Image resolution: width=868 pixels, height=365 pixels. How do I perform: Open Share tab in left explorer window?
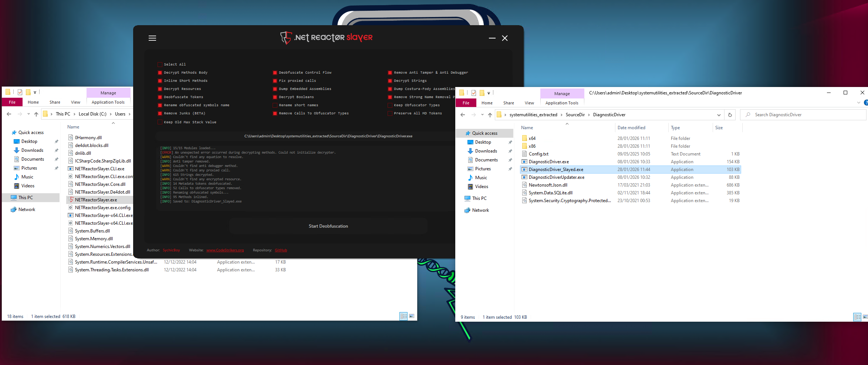55,102
